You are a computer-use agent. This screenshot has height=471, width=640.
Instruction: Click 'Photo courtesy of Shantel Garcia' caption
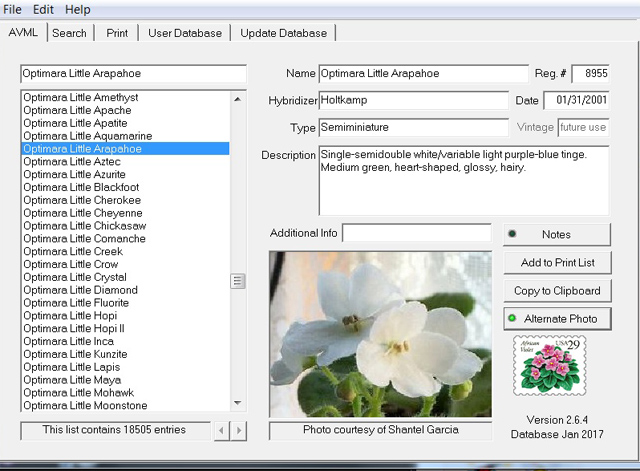(x=380, y=430)
